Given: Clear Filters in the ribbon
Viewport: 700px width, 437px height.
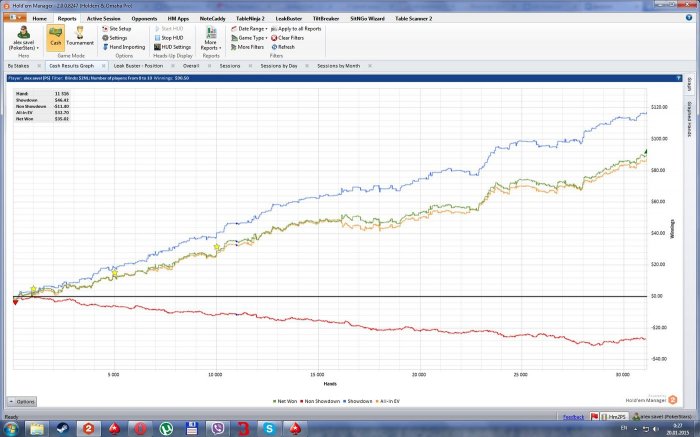Looking at the screenshot, I should pos(283,38).
